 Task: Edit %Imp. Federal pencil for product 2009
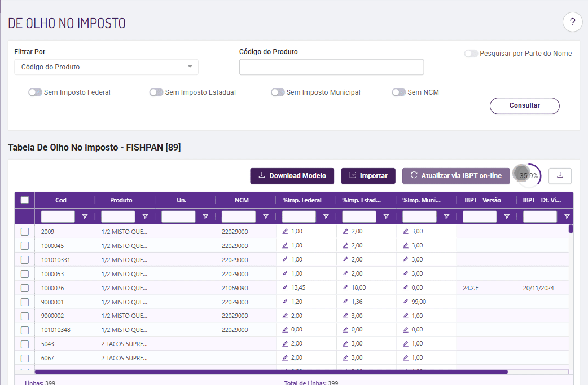285,231
